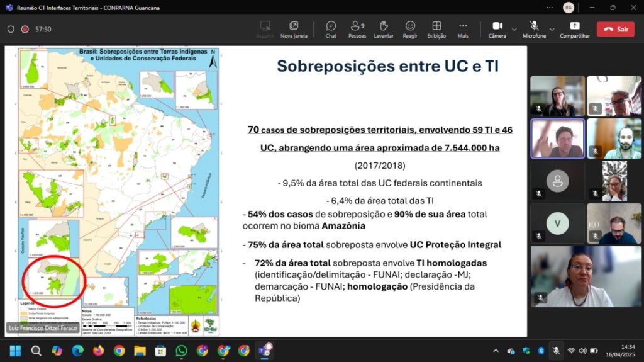Click the Brazil overlap map on the slide
644x362 pixels.
(119, 191)
